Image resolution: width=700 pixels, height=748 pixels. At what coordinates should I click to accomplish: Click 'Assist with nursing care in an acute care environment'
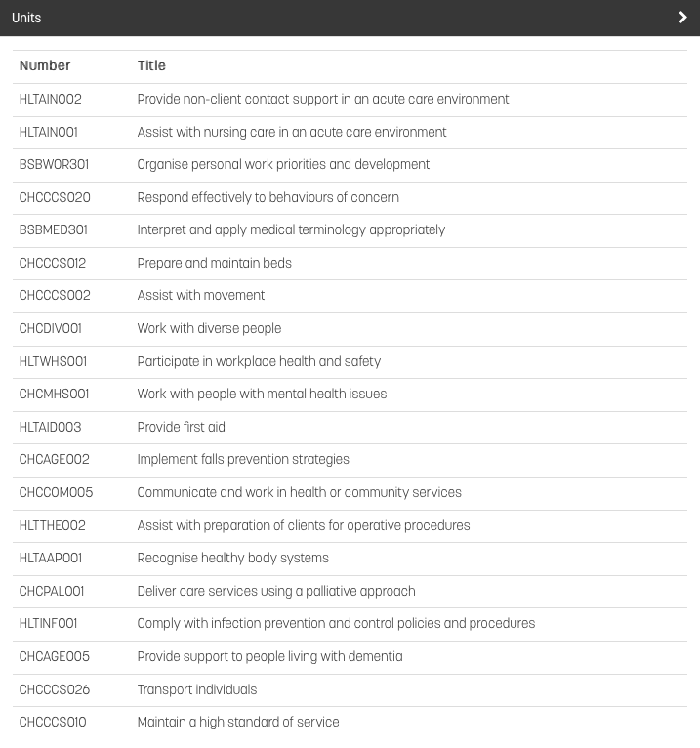click(292, 132)
